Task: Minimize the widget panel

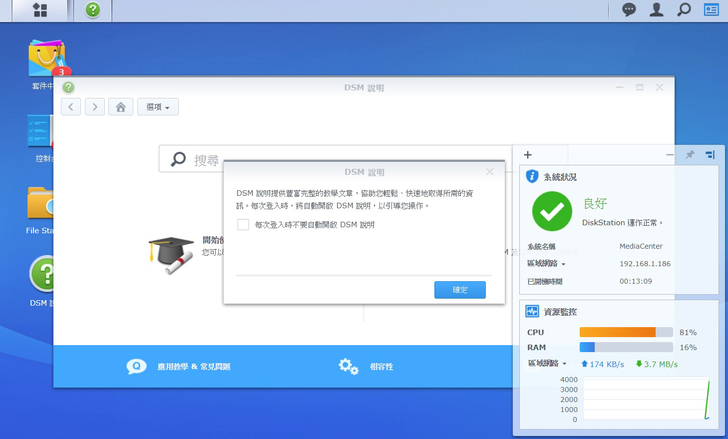Action: 670,155
